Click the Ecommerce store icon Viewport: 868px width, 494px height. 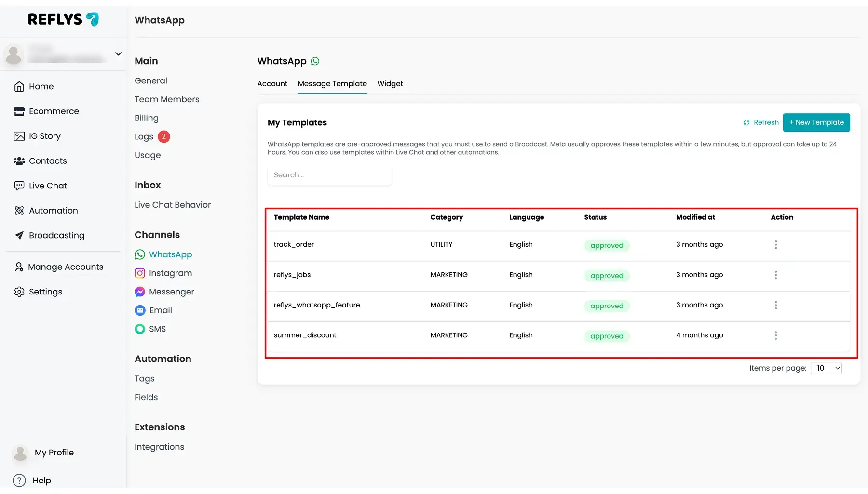click(19, 111)
